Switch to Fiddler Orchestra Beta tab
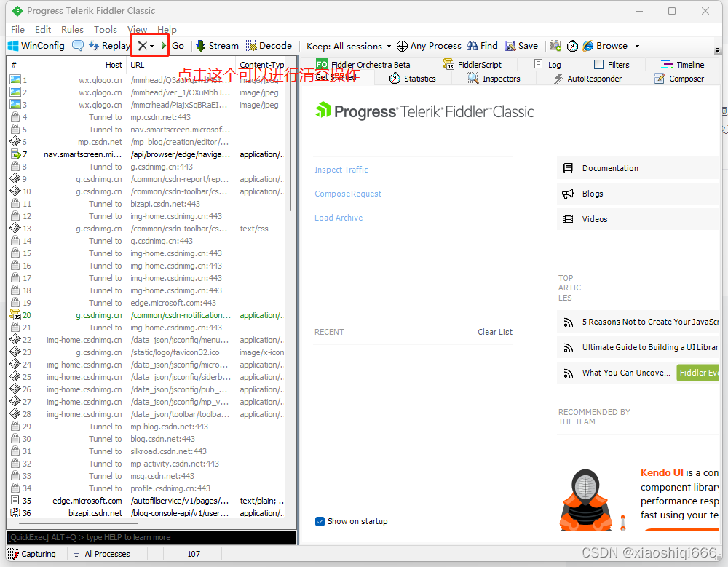Image resolution: width=728 pixels, height=567 pixels. pos(363,65)
